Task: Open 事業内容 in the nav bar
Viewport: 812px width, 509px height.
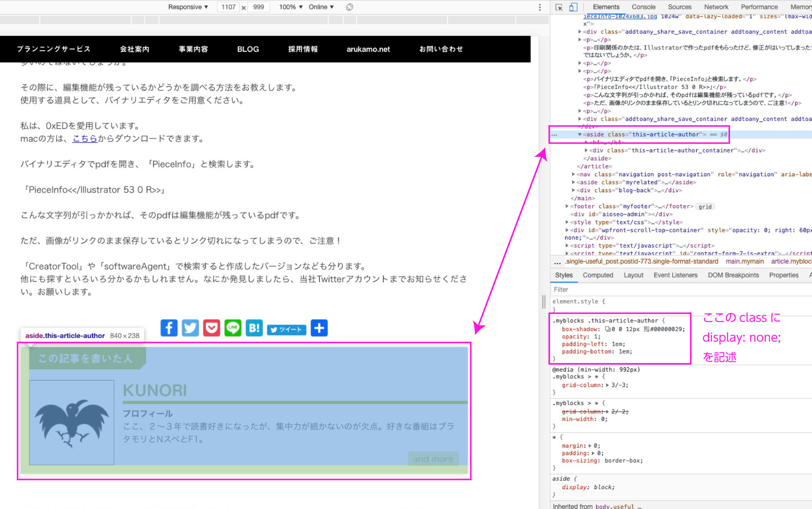Action: pyautogui.click(x=193, y=49)
